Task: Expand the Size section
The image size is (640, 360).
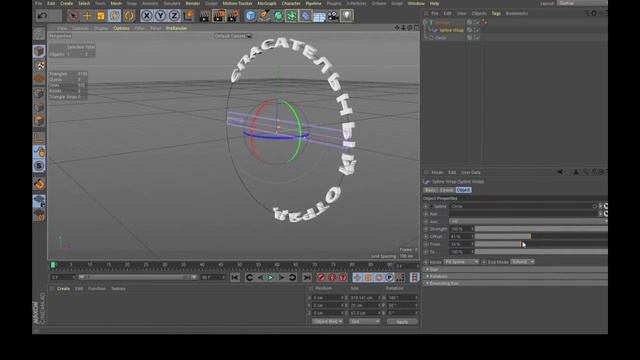Action: click(x=516, y=269)
